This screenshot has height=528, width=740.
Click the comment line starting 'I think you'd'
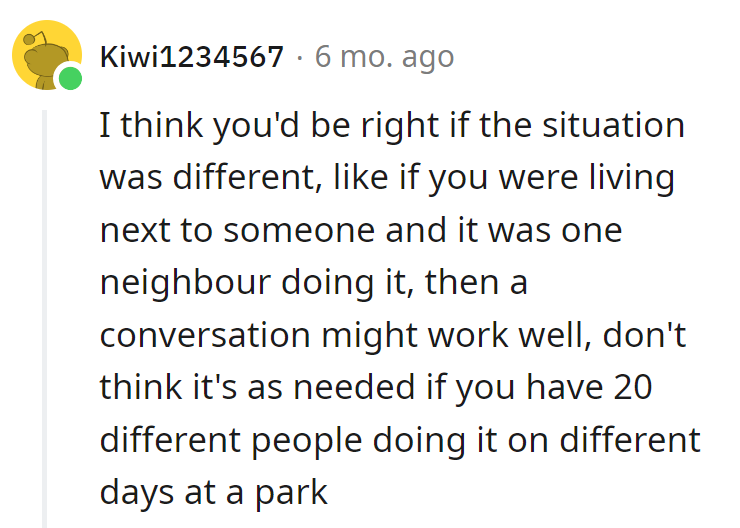coord(392,126)
